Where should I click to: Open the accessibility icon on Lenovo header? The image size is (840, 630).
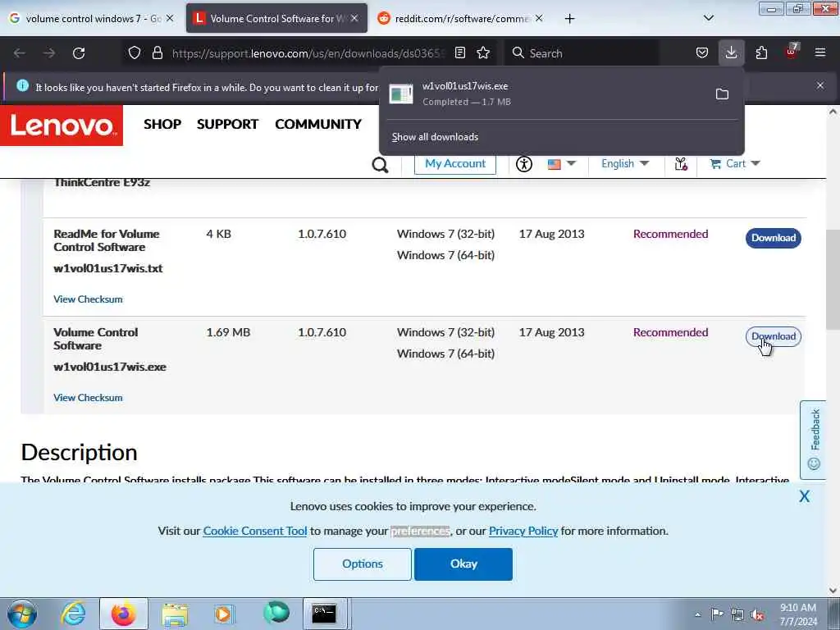[524, 164]
